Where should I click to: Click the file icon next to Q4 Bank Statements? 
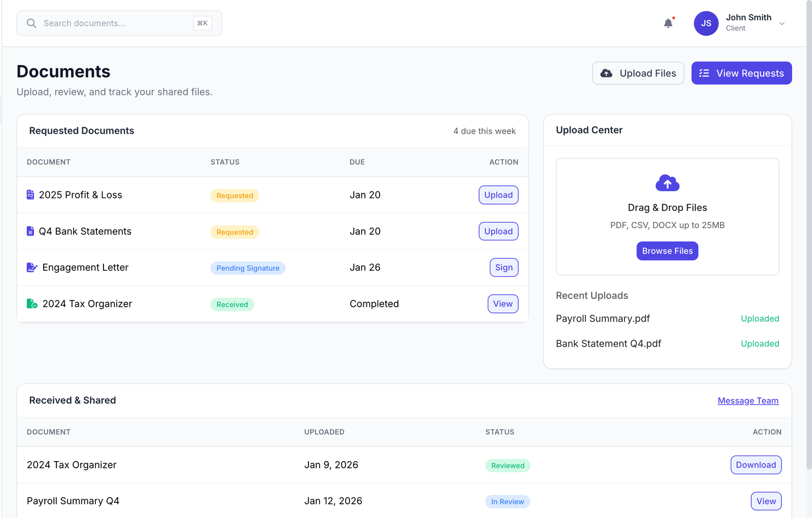[30, 231]
